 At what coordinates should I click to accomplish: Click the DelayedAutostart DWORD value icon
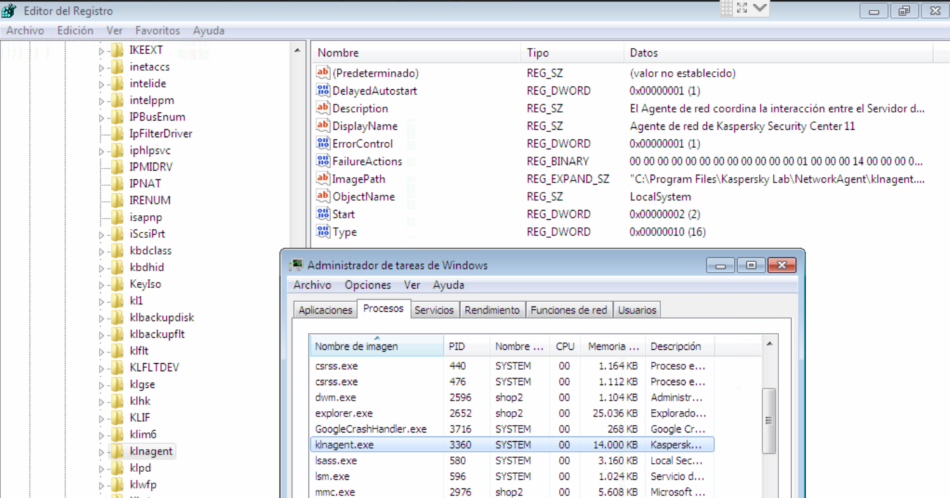(x=323, y=91)
